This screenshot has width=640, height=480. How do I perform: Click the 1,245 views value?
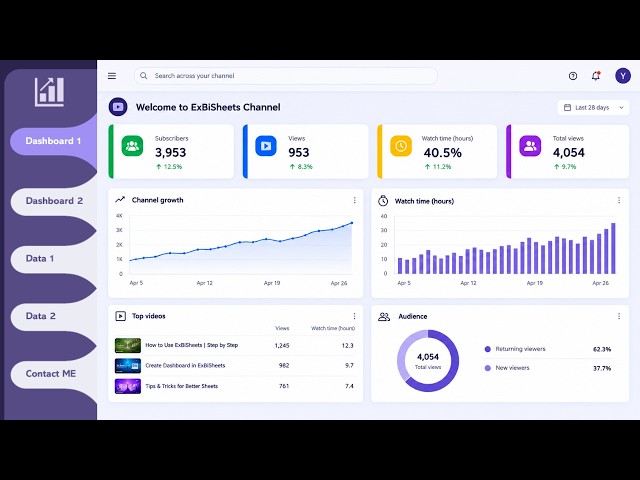coord(282,345)
